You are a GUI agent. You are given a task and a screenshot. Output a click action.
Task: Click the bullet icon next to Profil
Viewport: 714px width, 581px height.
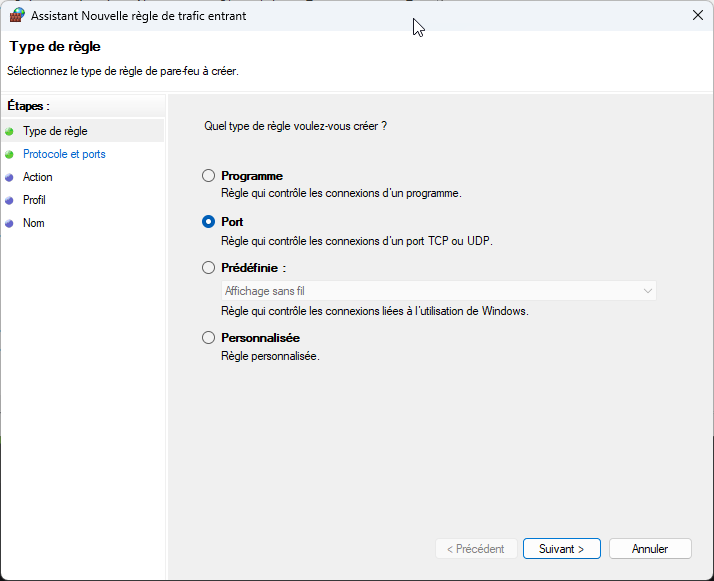(x=9, y=200)
